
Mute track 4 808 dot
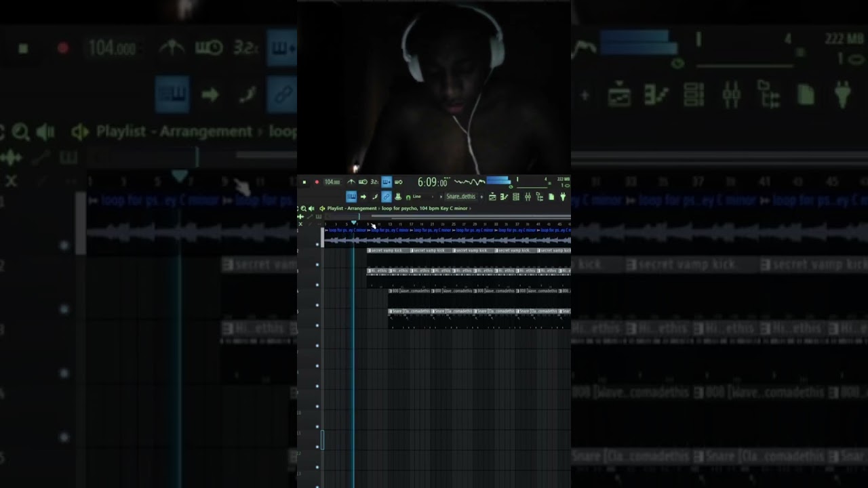317,305
